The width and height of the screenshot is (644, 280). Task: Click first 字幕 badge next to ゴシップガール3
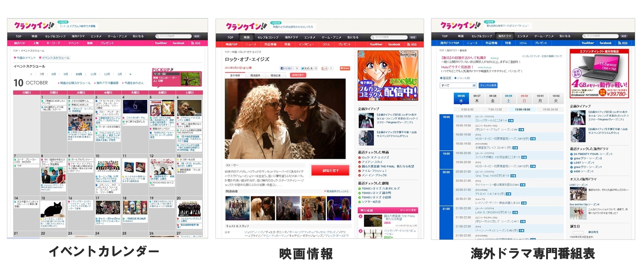(x=511, y=121)
